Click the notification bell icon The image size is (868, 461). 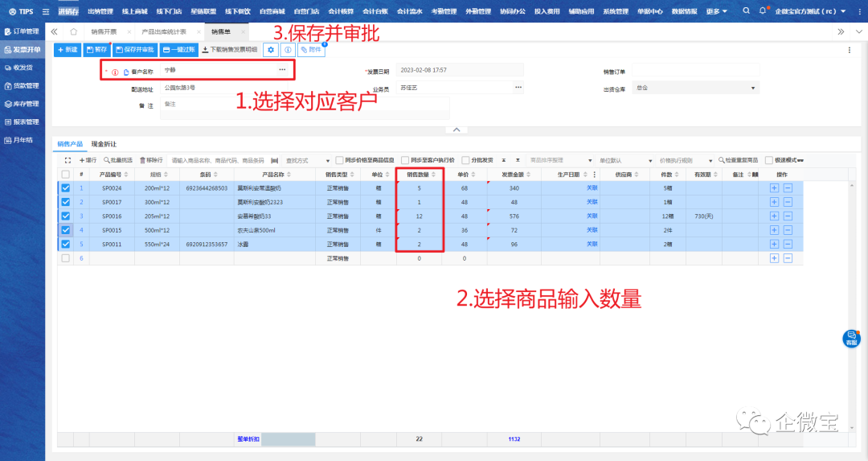pyautogui.click(x=762, y=11)
